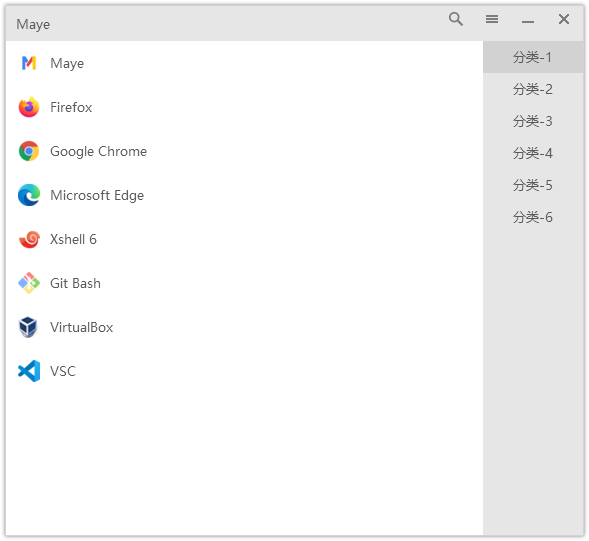The width and height of the screenshot is (589, 541).
Task: Go to the 分类-6 category
Action: tap(533, 217)
